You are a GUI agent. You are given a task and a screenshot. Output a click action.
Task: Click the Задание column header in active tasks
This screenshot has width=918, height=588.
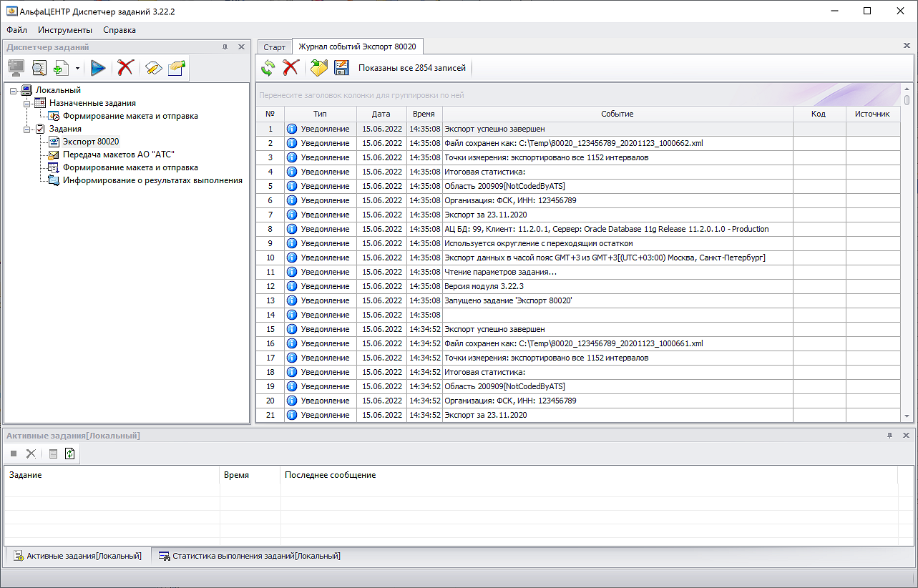[x=112, y=475]
